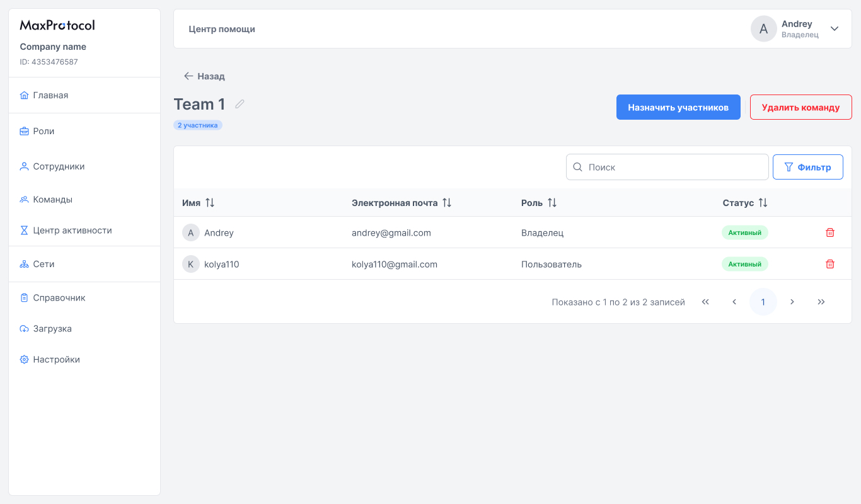
Task: Jump to last page of records
Action: click(821, 302)
